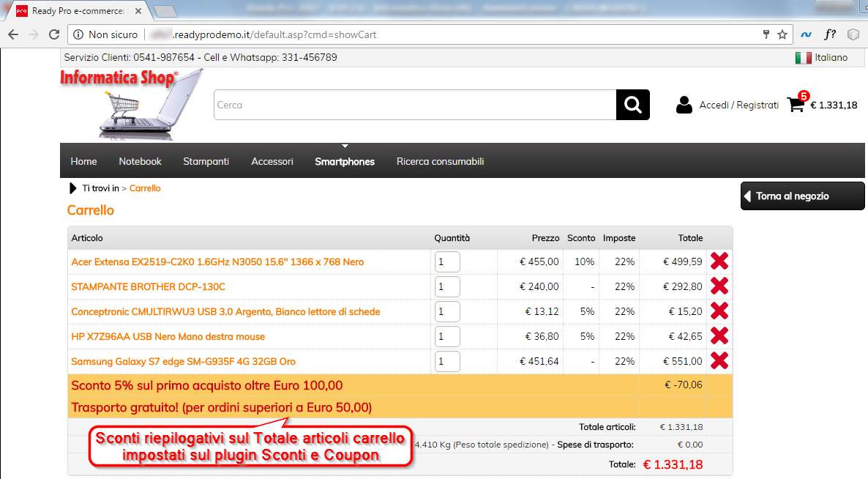Click Trasporto gratuito! promotion text
Viewport: 868px width, 479px height.
click(222, 407)
